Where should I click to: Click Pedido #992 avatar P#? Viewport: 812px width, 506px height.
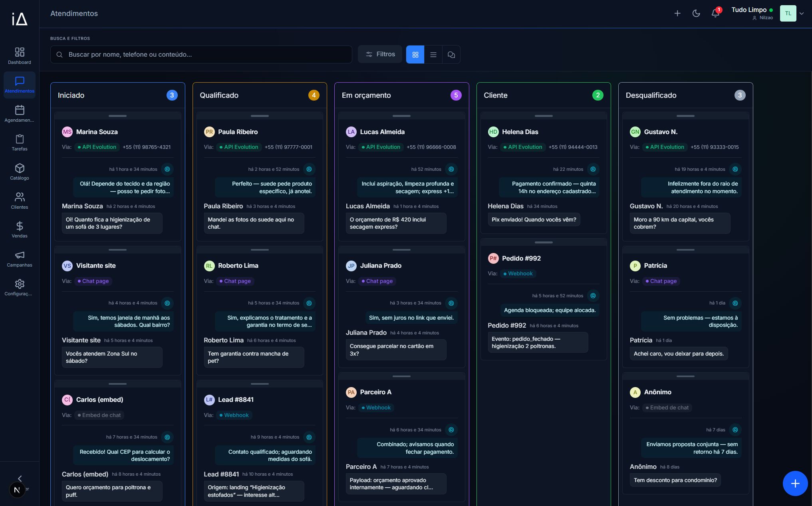point(493,258)
